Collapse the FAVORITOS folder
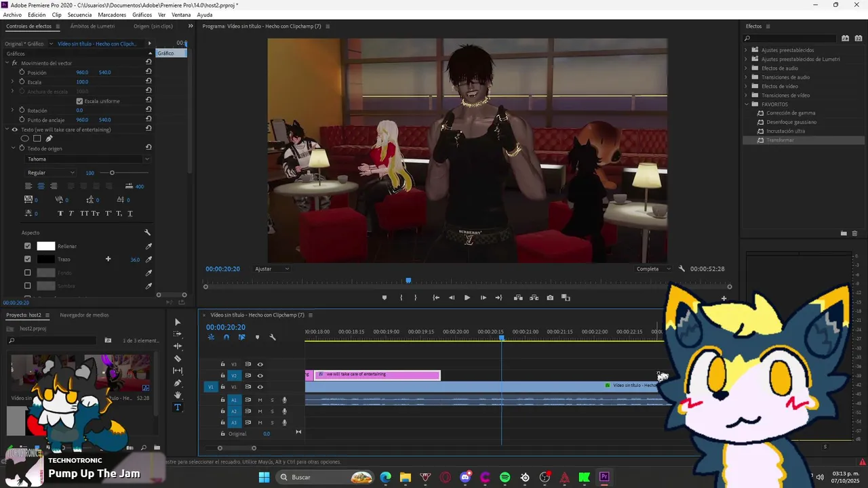 click(x=746, y=104)
